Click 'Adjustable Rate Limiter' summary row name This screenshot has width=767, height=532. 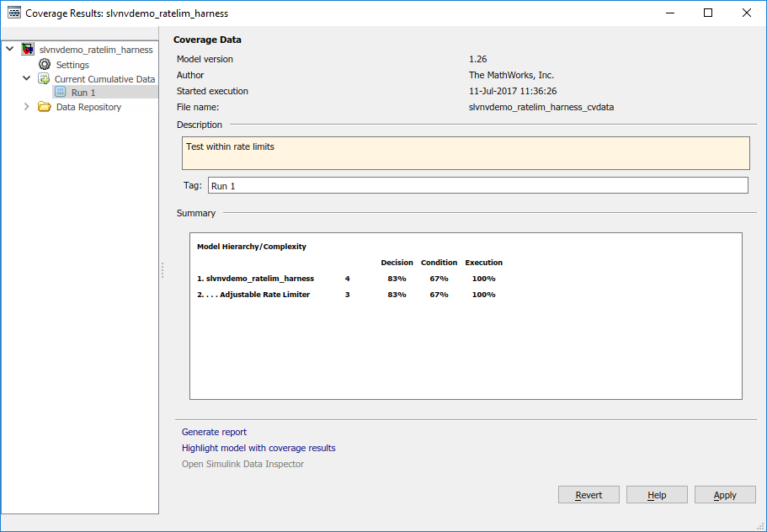tap(264, 295)
